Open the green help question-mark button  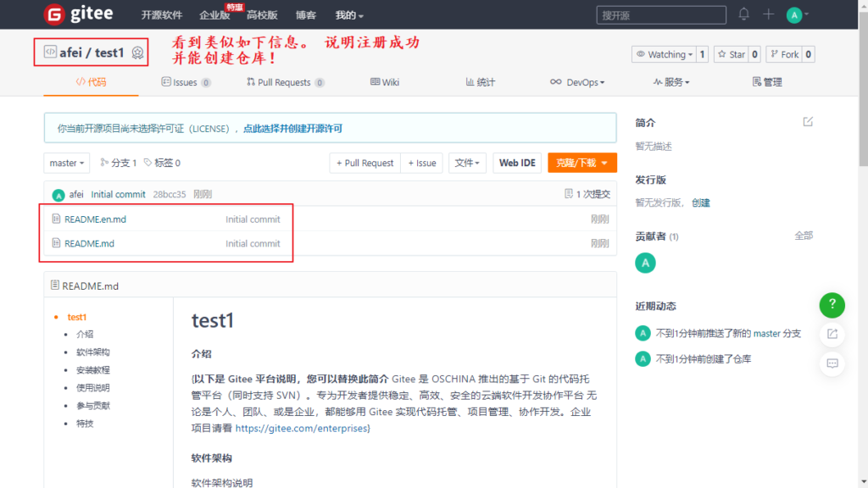click(x=832, y=304)
